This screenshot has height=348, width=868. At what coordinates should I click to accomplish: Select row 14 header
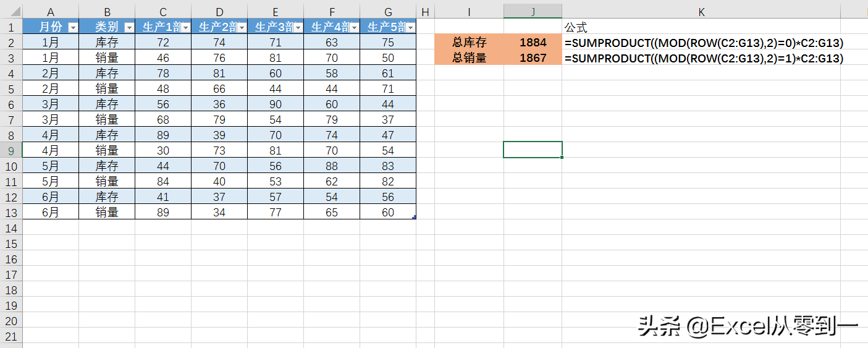pyautogui.click(x=11, y=228)
